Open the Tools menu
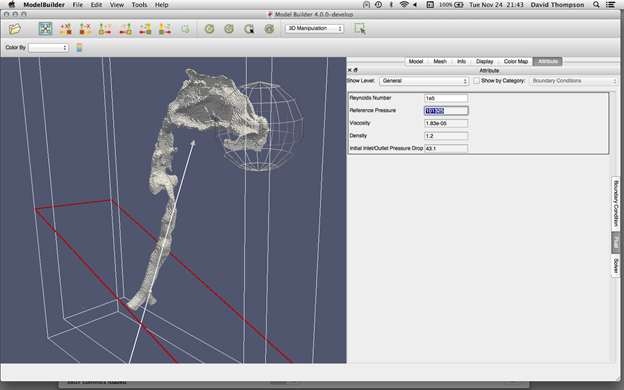Screen dimensions: 624x390 coord(139,5)
